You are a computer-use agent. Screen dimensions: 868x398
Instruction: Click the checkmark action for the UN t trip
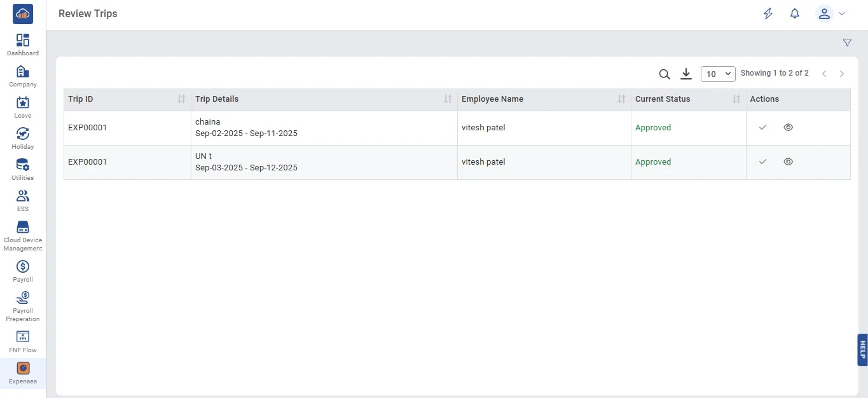pyautogui.click(x=763, y=161)
